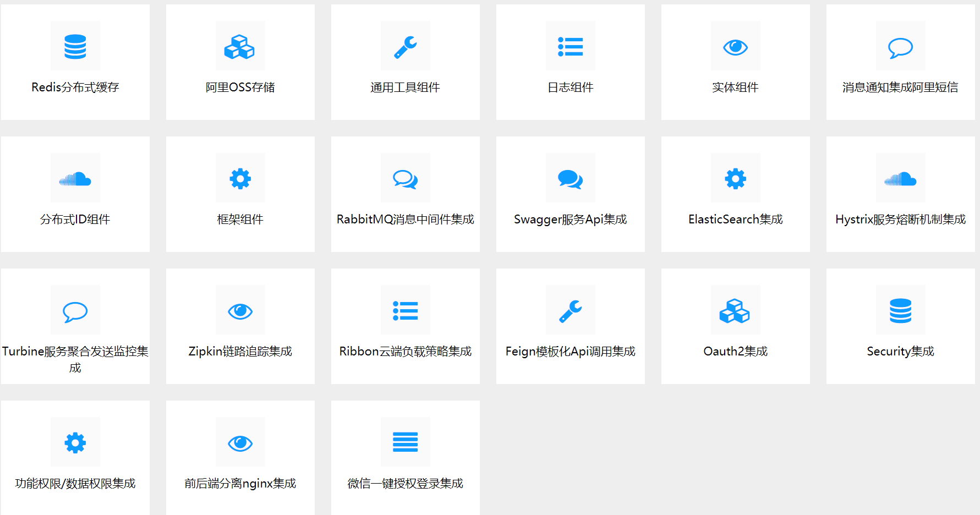The width and height of the screenshot is (980, 515).
Task: Click the list icon above 日志组件
Action: [571, 47]
